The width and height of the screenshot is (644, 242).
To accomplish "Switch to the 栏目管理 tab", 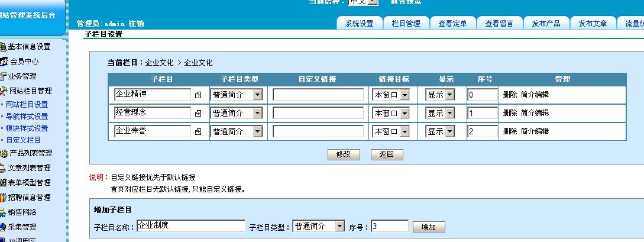I will pyautogui.click(x=406, y=24).
